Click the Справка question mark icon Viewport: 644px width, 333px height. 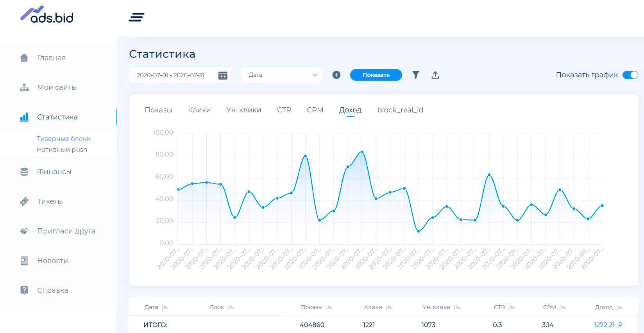click(24, 290)
